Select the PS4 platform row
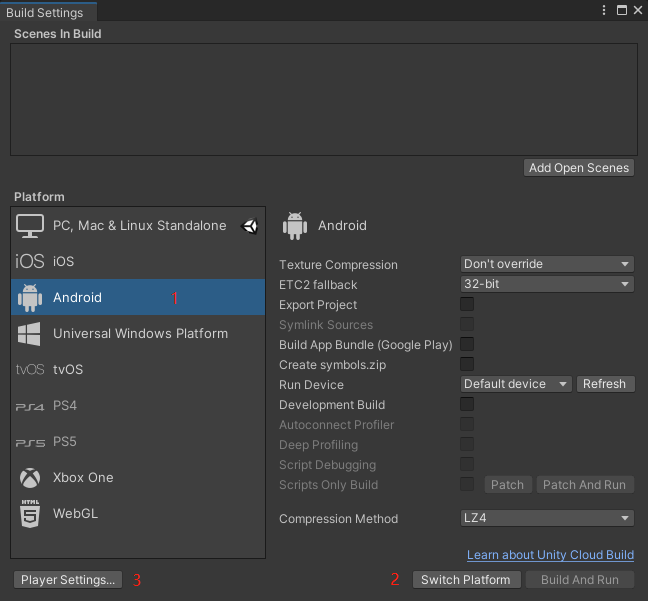The image size is (648, 601). (138, 405)
